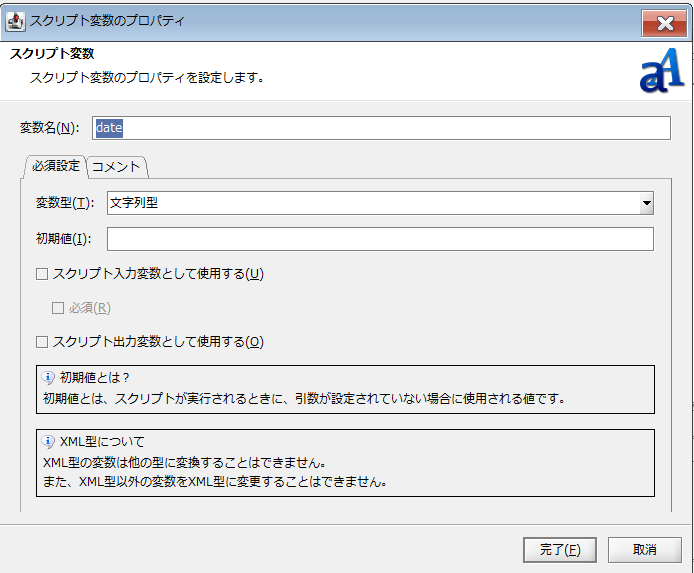Open the 変数型 dropdown arrow
This screenshot has width=694, height=573.
(x=646, y=203)
